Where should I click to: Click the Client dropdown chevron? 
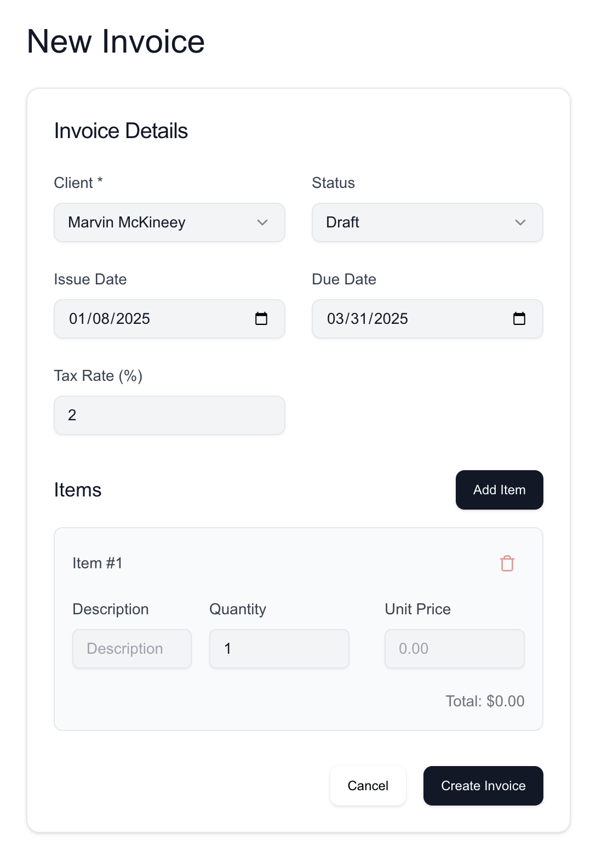point(262,222)
